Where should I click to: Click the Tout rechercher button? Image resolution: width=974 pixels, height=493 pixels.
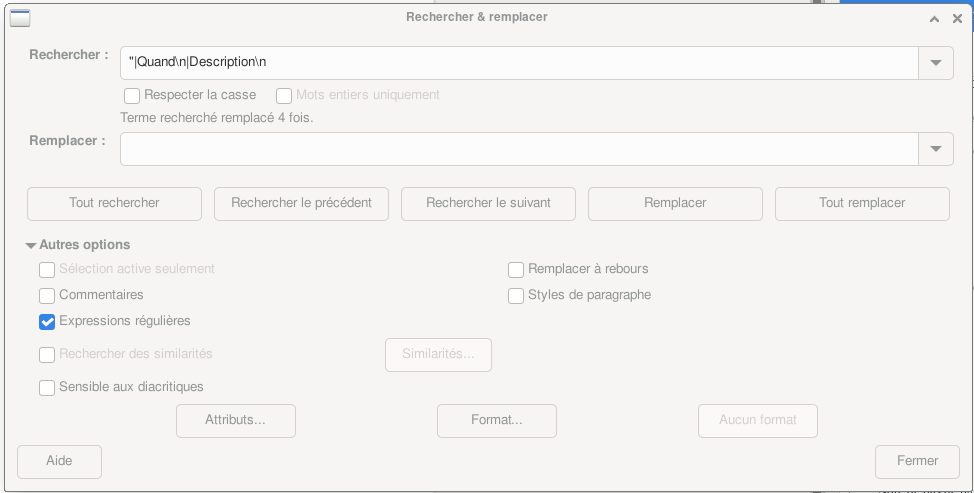pos(114,204)
